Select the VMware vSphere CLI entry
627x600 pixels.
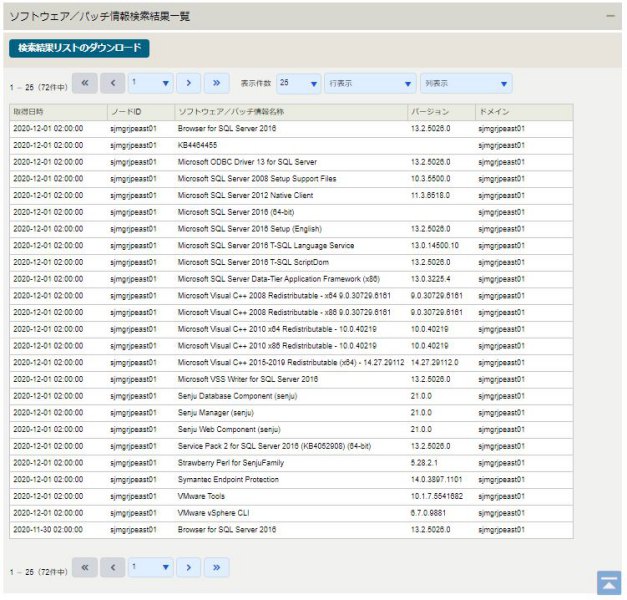coord(213,513)
